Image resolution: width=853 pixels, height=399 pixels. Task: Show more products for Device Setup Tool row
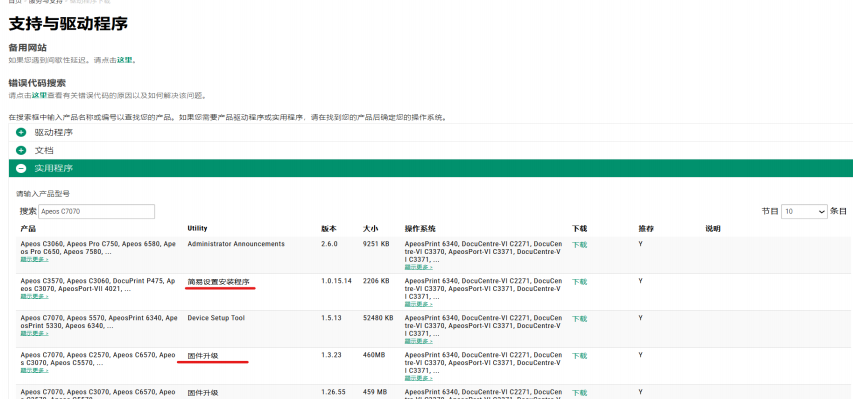(34, 333)
